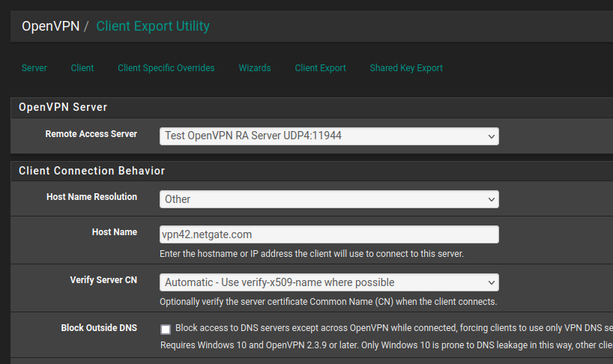Click the 'Optionally verify the server certificate' help text
613x364 pixels.
click(x=328, y=302)
